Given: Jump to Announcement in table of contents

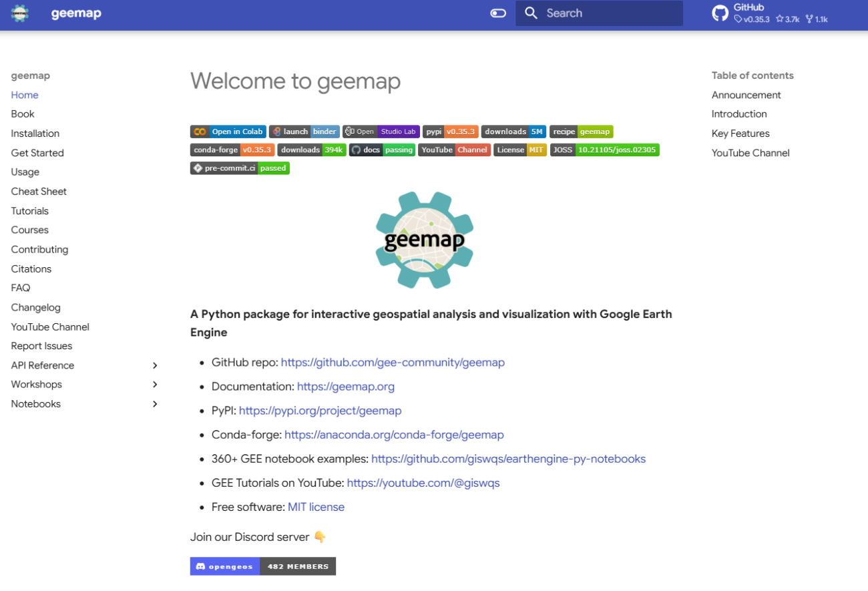Looking at the screenshot, I should pyautogui.click(x=746, y=95).
